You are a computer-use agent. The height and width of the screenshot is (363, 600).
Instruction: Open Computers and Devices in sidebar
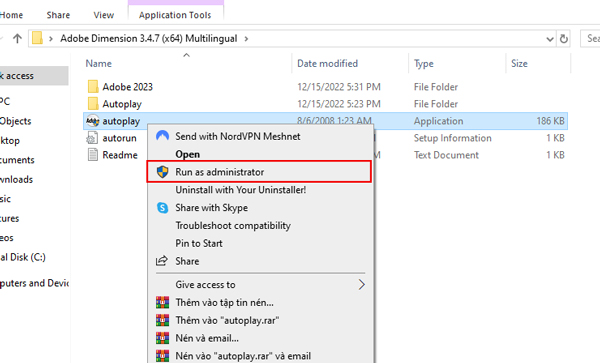point(34,283)
